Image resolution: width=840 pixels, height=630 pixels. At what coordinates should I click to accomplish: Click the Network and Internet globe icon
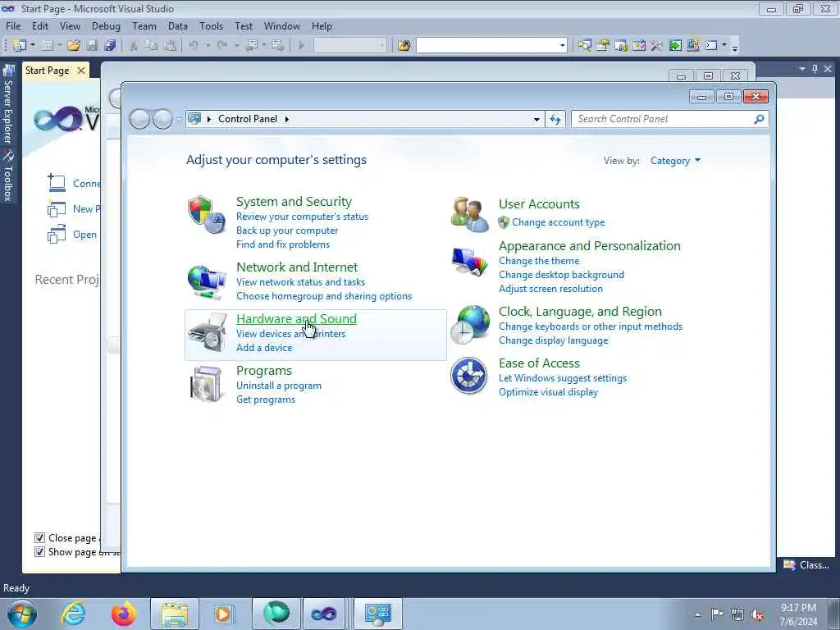[207, 281]
